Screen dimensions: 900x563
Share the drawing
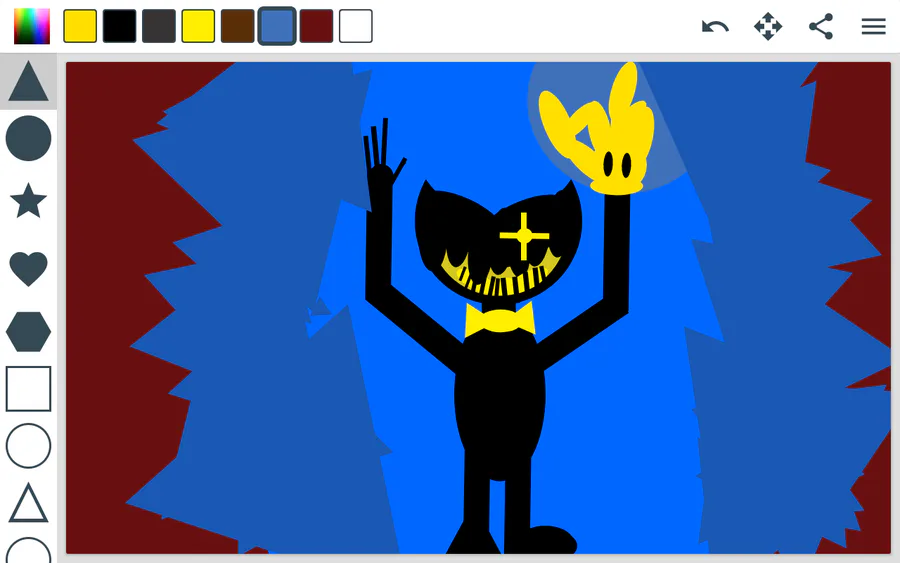click(x=821, y=26)
